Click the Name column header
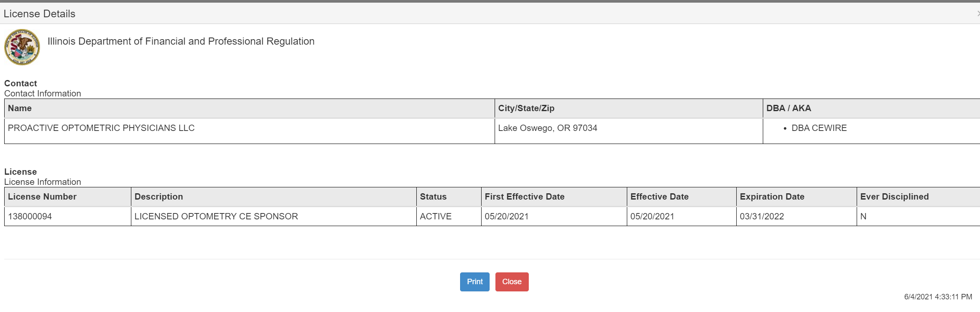This screenshot has height=312, width=980. coord(249,108)
